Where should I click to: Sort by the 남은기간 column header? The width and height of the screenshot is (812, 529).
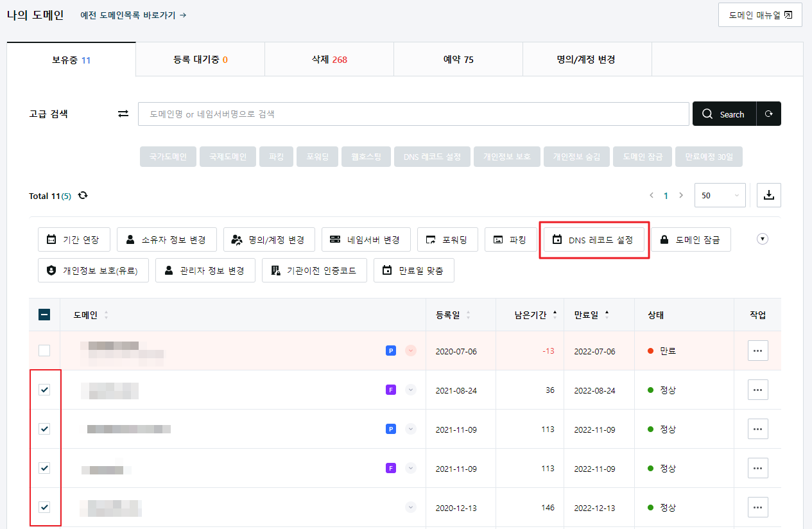(530, 315)
